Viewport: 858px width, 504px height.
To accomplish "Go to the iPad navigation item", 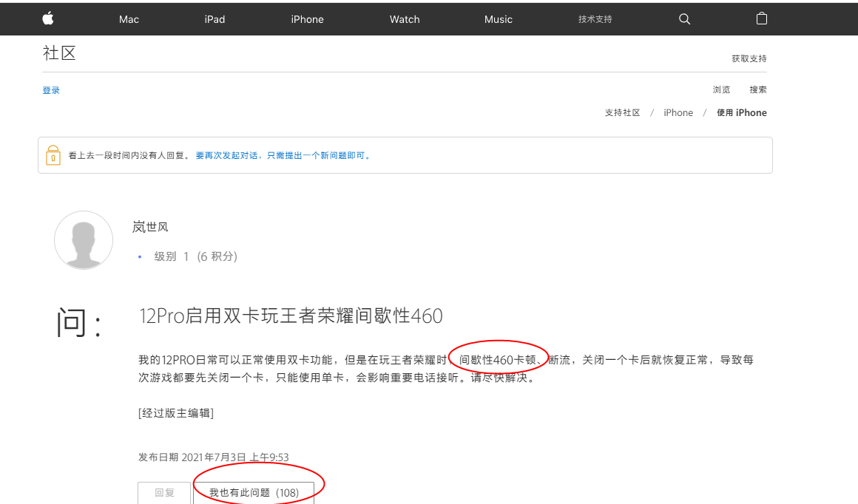I will [x=214, y=19].
